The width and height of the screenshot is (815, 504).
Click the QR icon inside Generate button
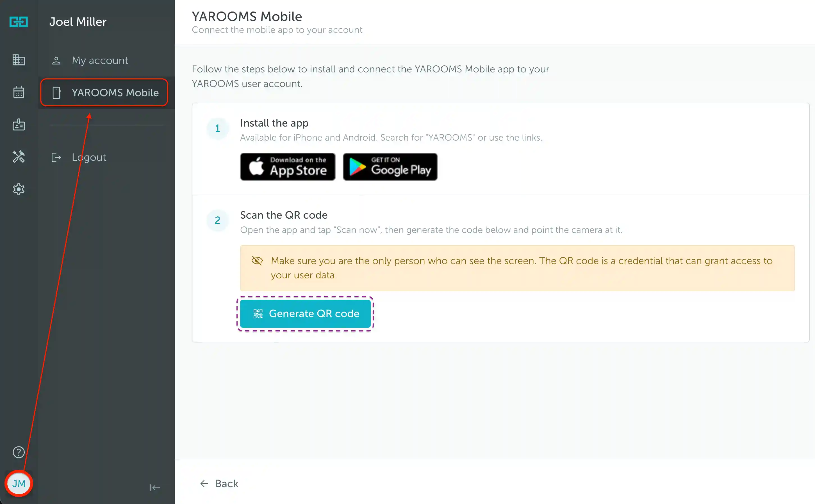coord(258,314)
